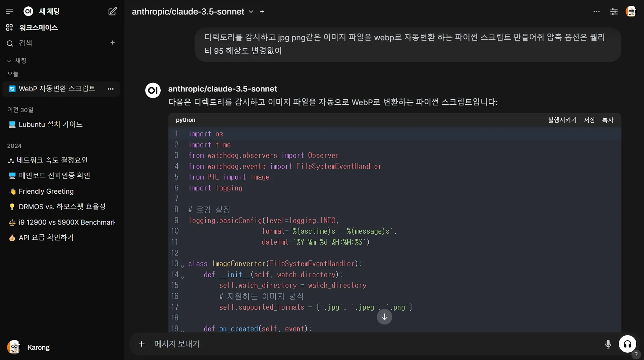Click the 실행시키기 run button
Image resolution: width=644 pixels, height=360 pixels.
(562, 120)
